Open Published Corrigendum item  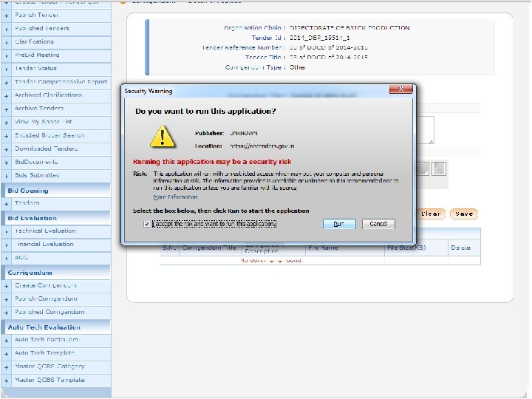[50, 312]
